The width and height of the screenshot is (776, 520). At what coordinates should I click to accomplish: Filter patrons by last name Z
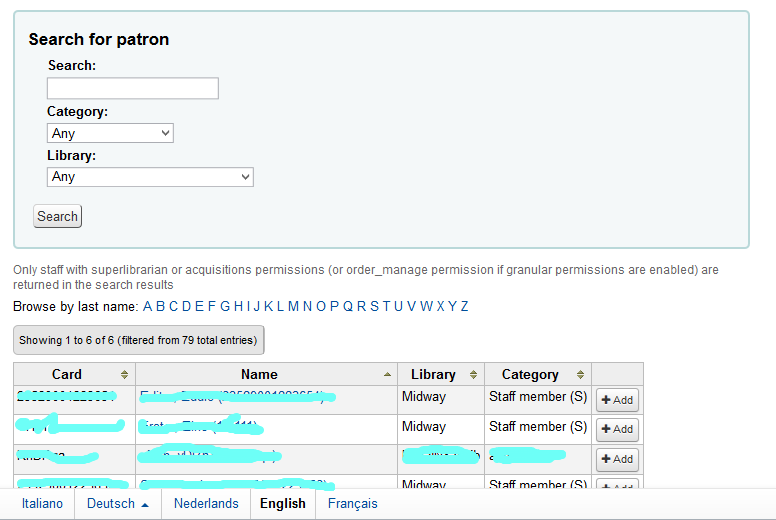pos(464,306)
